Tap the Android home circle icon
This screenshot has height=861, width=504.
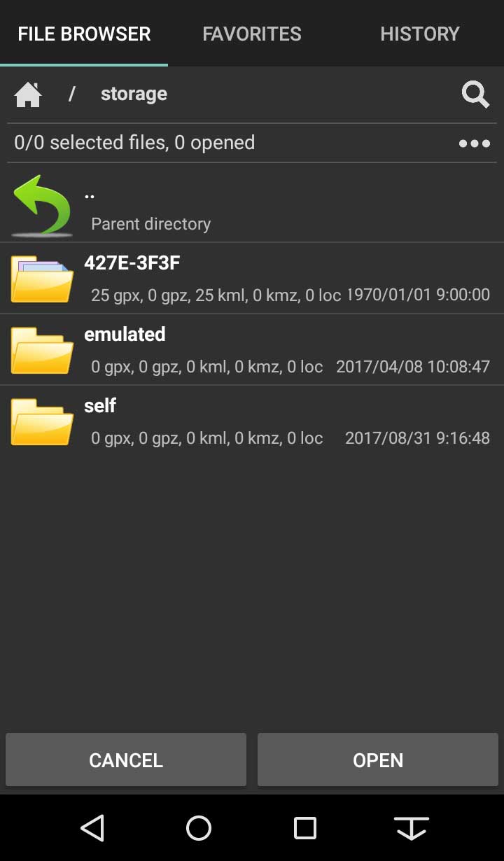199,828
